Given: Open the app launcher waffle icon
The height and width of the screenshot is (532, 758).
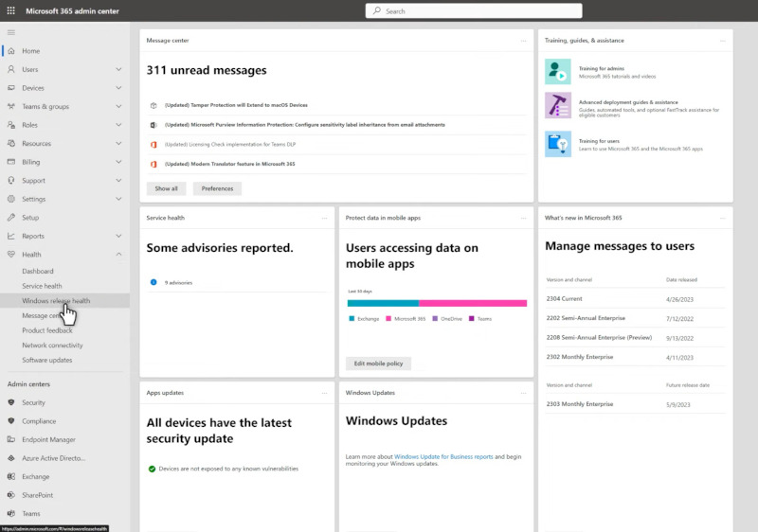Looking at the screenshot, I should pos(10,10).
